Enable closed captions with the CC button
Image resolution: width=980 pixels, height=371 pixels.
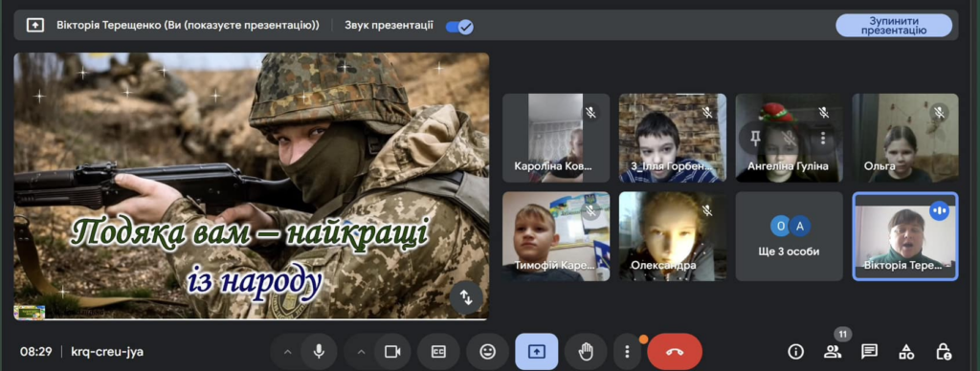pyautogui.click(x=438, y=352)
